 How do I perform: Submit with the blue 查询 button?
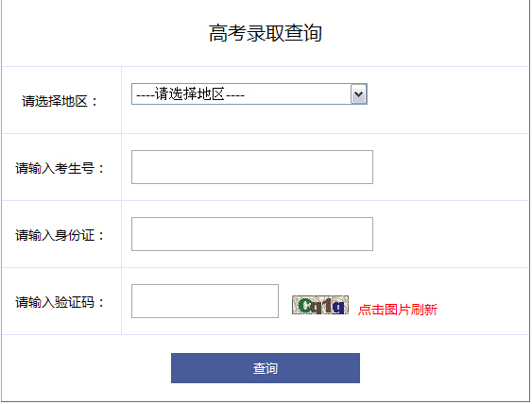266,368
